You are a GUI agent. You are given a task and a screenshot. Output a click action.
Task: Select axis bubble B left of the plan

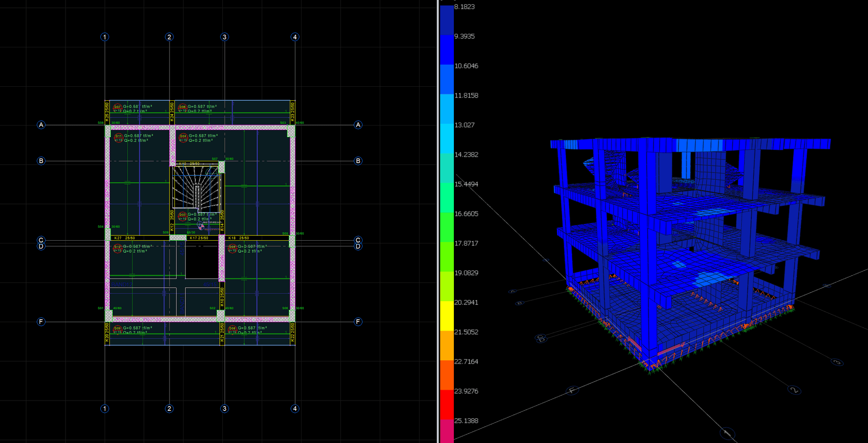click(41, 161)
